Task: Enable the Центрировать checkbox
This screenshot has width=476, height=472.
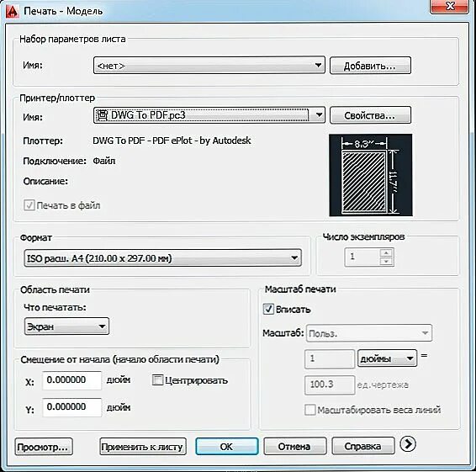Action: pyautogui.click(x=157, y=380)
